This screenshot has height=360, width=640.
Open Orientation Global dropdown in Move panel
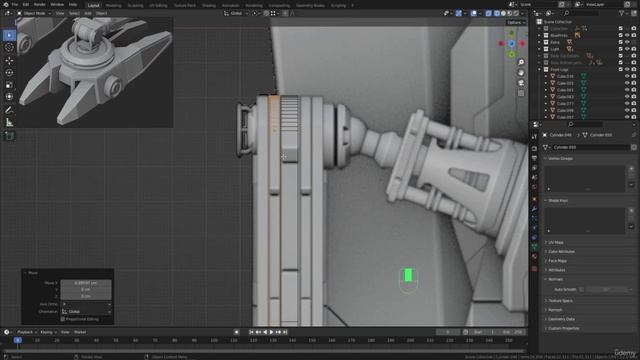pos(86,311)
